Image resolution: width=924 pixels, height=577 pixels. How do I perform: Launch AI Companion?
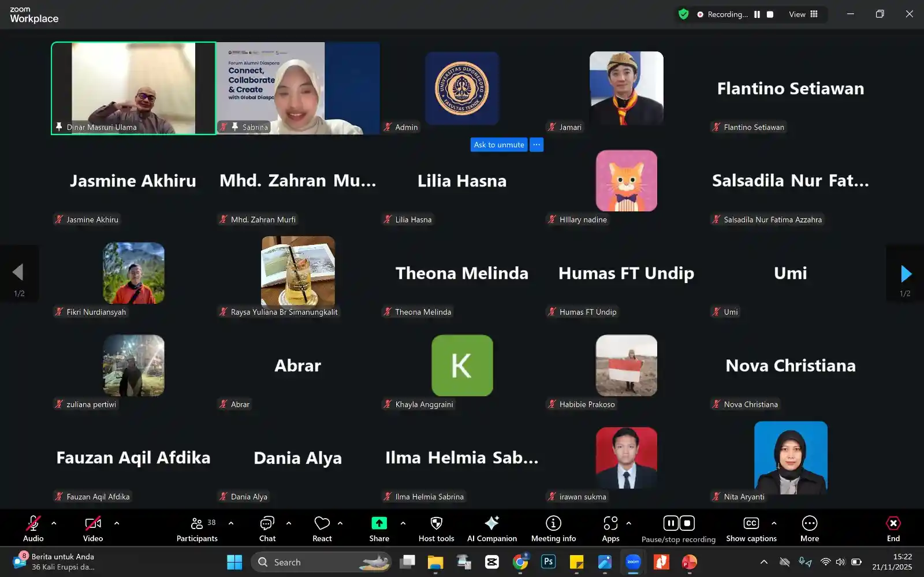coord(491,528)
